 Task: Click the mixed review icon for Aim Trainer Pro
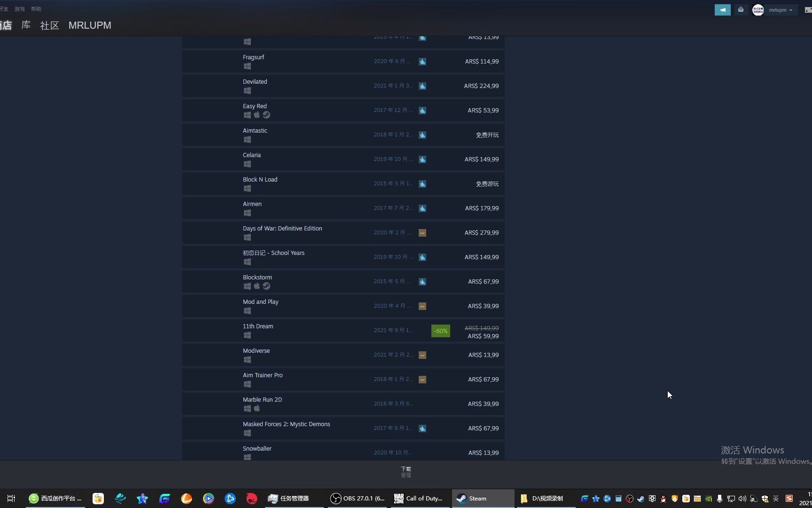(422, 380)
